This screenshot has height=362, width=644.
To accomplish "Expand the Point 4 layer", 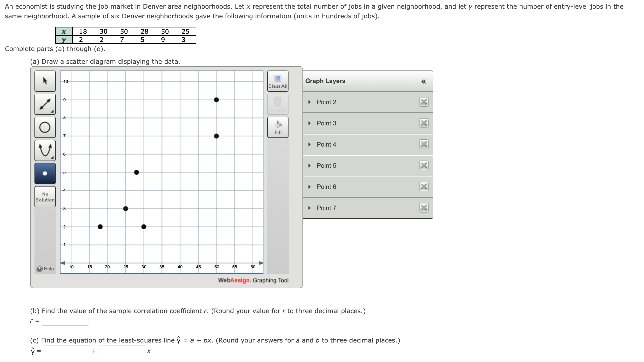I will click(x=309, y=144).
